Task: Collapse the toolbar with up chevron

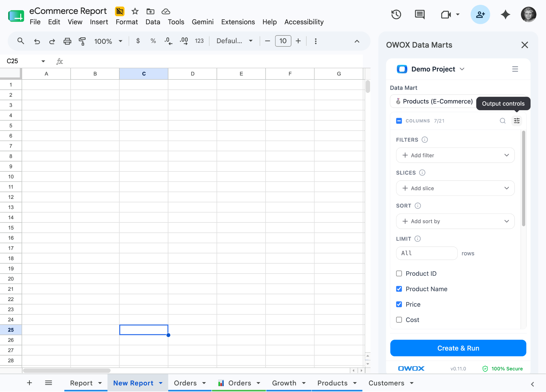Action: coord(357,41)
